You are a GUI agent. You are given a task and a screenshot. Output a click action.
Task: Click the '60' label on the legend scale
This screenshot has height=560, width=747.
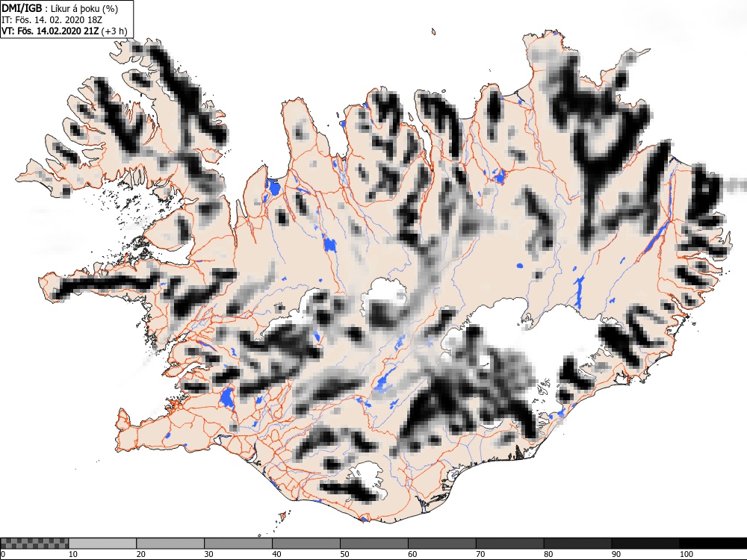pyautogui.click(x=412, y=554)
